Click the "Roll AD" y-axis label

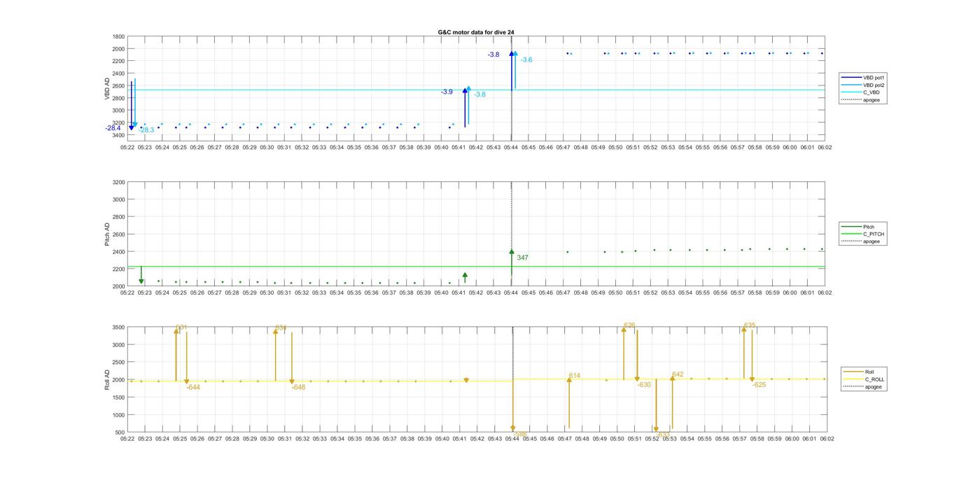point(108,379)
